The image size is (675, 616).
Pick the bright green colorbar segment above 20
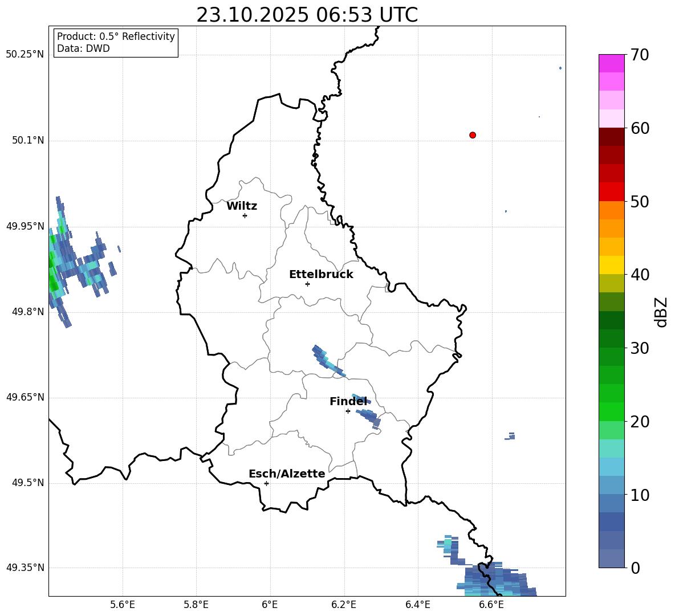pyautogui.click(x=611, y=411)
